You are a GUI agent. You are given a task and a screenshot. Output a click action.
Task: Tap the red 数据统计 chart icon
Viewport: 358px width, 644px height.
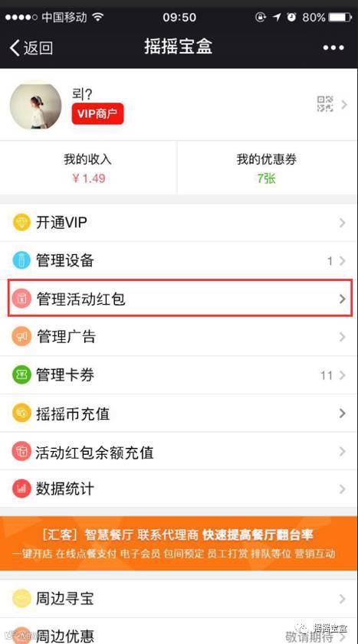[21, 489]
